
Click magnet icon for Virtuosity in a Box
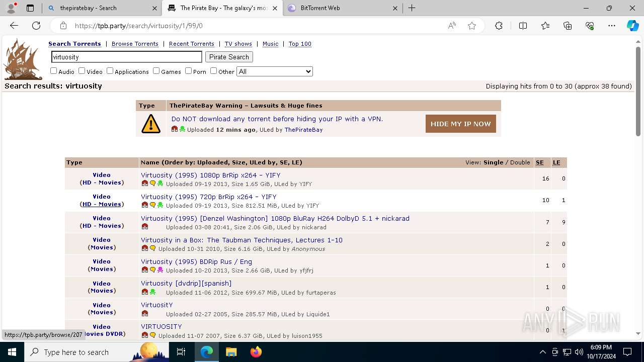tap(145, 248)
